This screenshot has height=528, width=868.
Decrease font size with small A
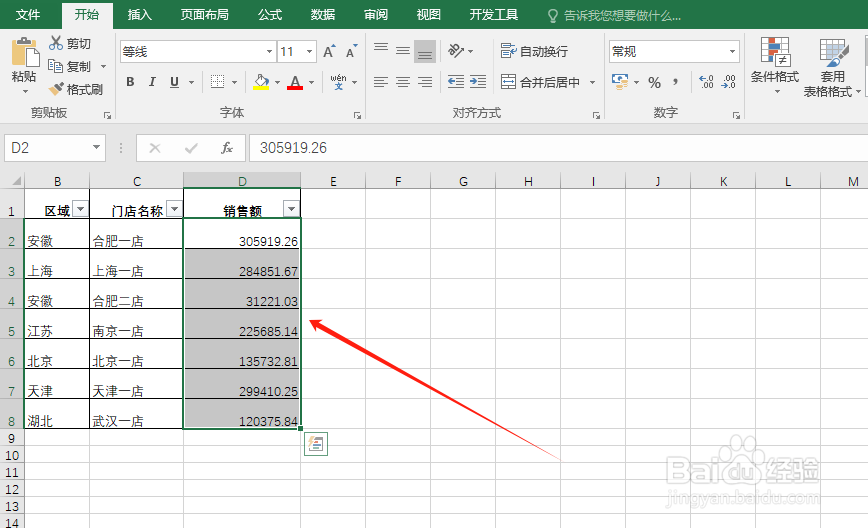351,51
